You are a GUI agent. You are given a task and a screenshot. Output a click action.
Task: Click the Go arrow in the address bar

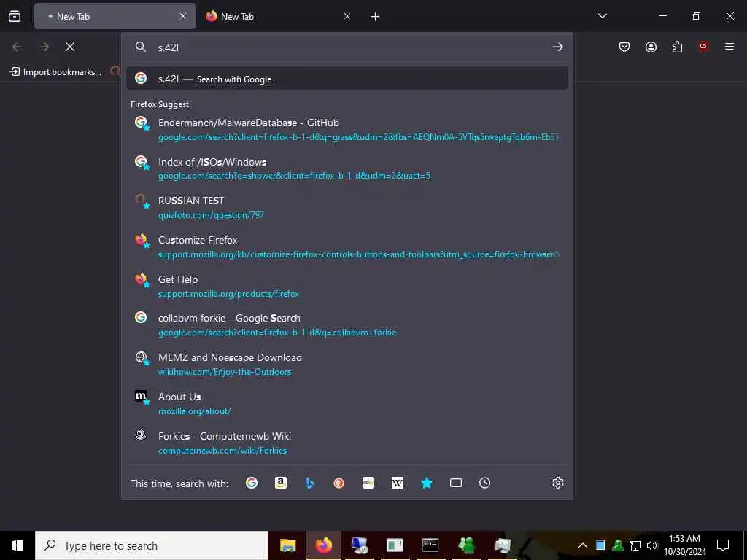point(558,47)
